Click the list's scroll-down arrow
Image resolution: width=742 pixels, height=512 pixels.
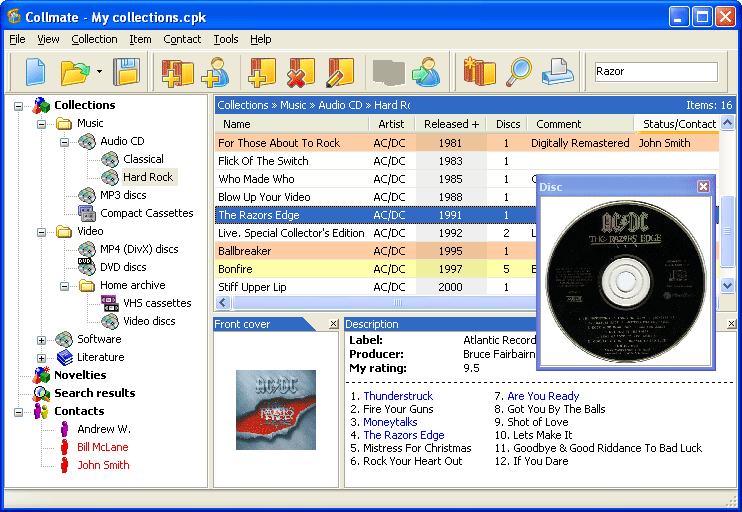coord(727,285)
